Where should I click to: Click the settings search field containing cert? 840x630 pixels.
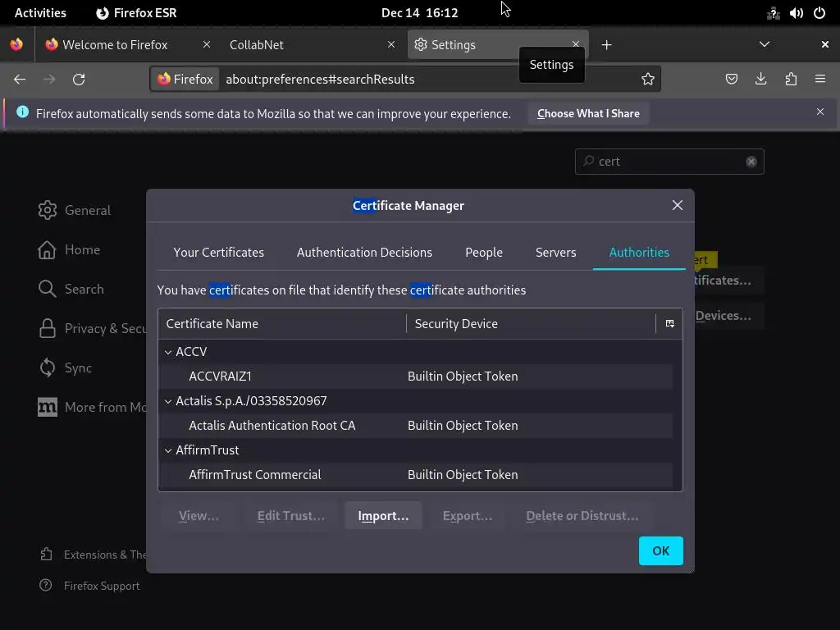(669, 162)
